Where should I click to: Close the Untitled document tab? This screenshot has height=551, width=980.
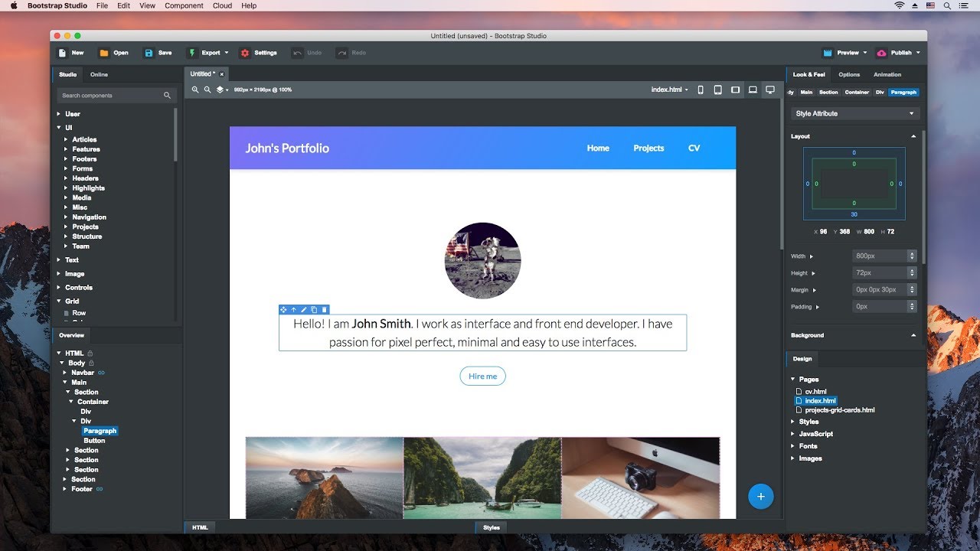[x=222, y=74]
